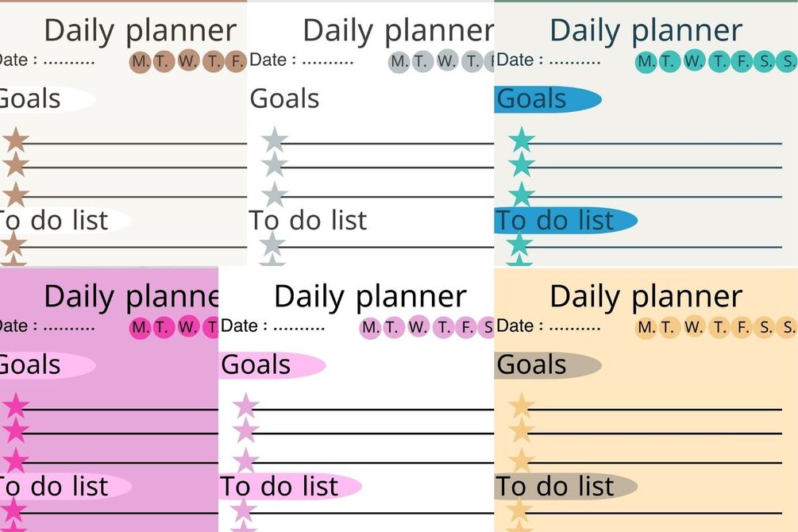
Task: Click teal star below blue To do list
Action: point(519,244)
